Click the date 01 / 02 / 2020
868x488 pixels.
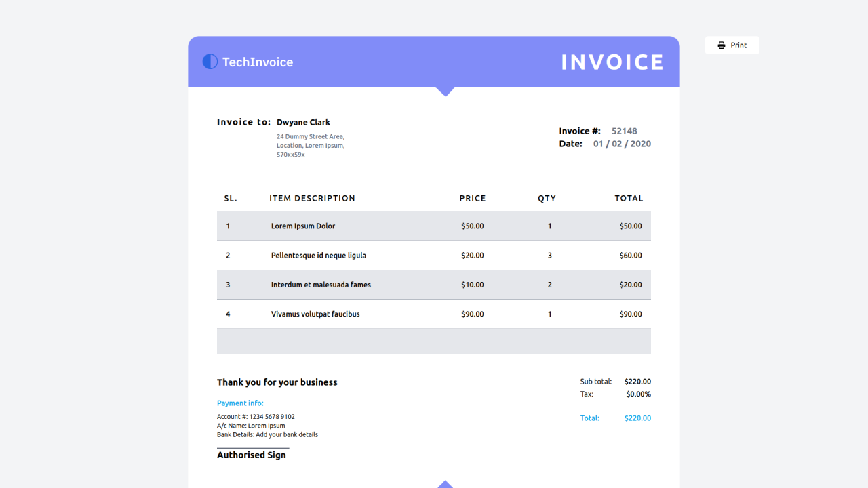(x=622, y=144)
